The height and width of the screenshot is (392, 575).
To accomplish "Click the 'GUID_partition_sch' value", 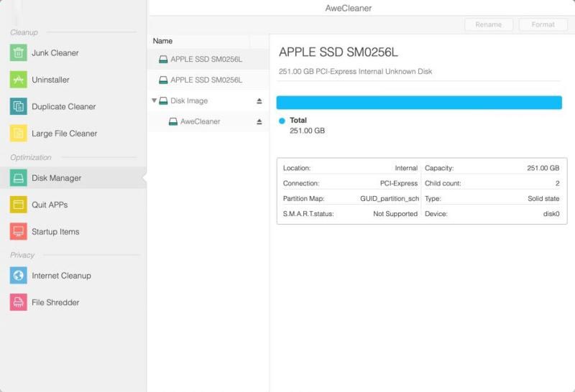I will click(x=390, y=199).
